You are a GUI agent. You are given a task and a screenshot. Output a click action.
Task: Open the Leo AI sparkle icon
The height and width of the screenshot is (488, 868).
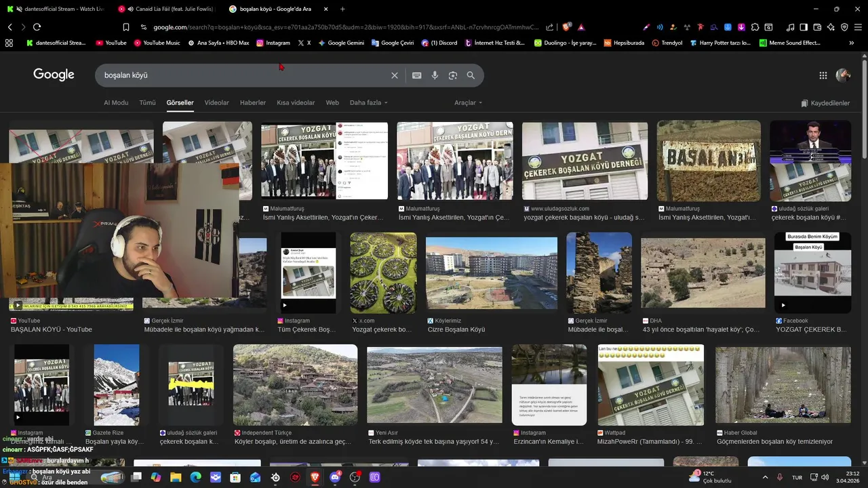pyautogui.click(x=831, y=27)
